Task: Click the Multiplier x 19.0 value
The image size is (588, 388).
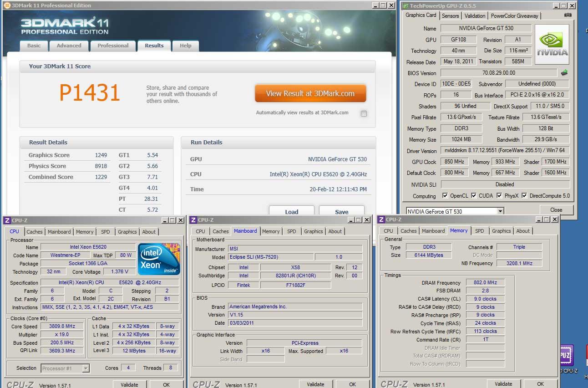Action: [62, 334]
